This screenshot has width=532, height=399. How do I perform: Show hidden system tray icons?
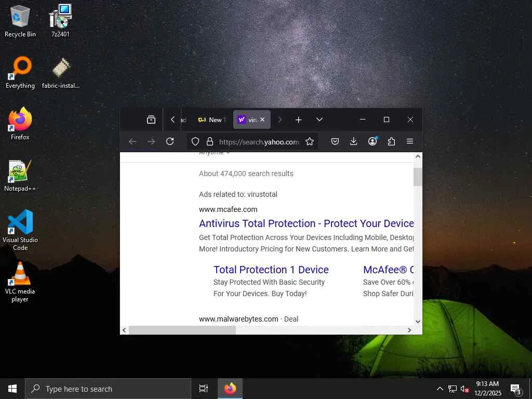pos(440,389)
